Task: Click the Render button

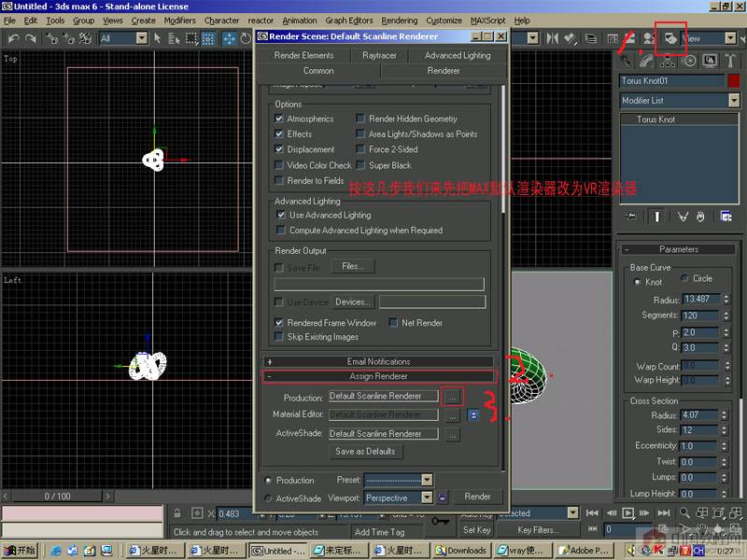Action: [477, 497]
